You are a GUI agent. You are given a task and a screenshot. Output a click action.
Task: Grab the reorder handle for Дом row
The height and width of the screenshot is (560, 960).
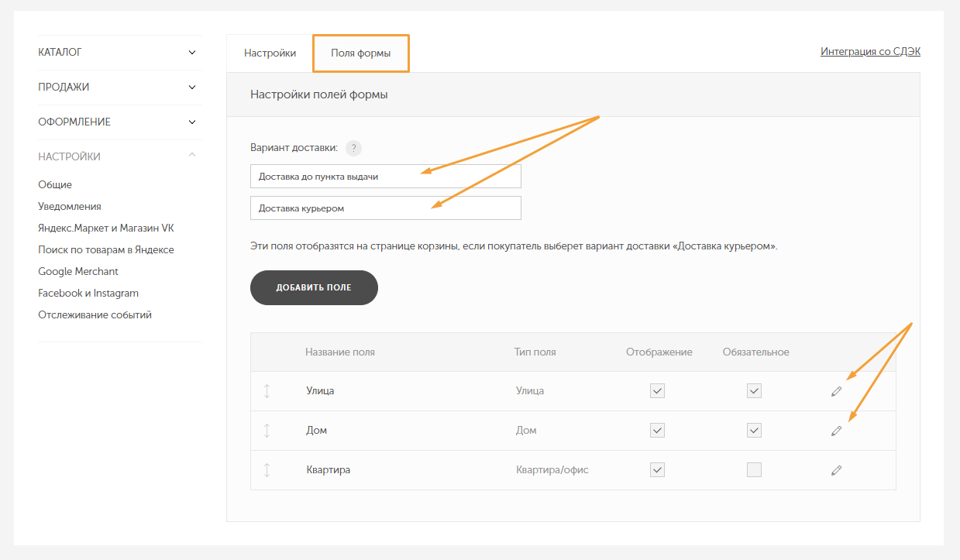(x=267, y=431)
